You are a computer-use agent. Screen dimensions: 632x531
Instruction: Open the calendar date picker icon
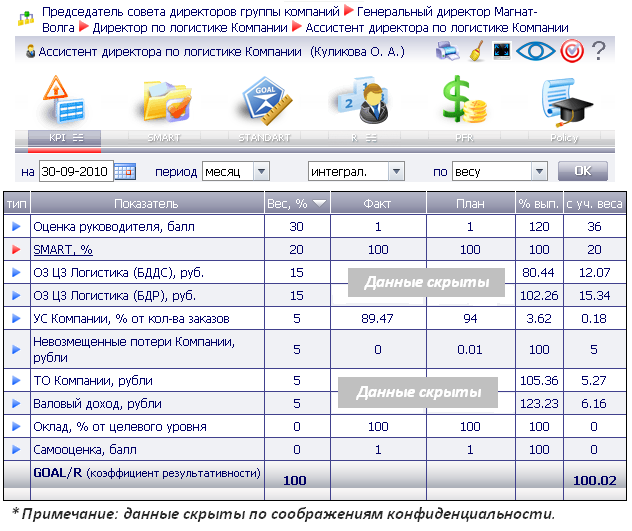tap(125, 172)
